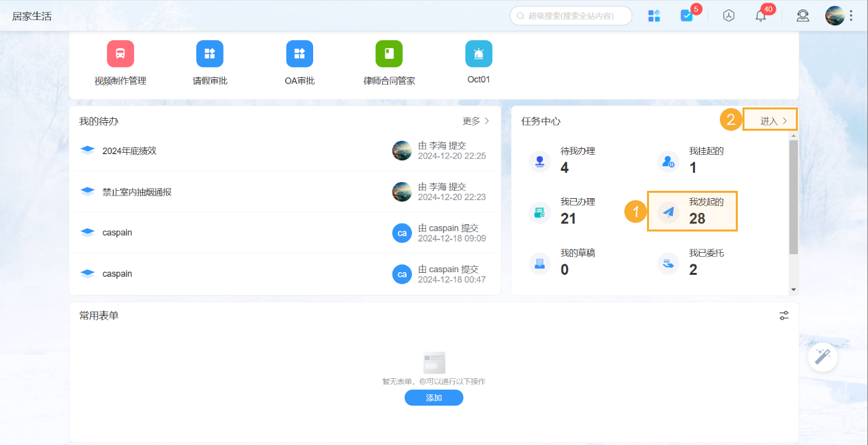The width and height of the screenshot is (868, 445).
Task: Open 律师合同管家 app
Action: (389, 54)
